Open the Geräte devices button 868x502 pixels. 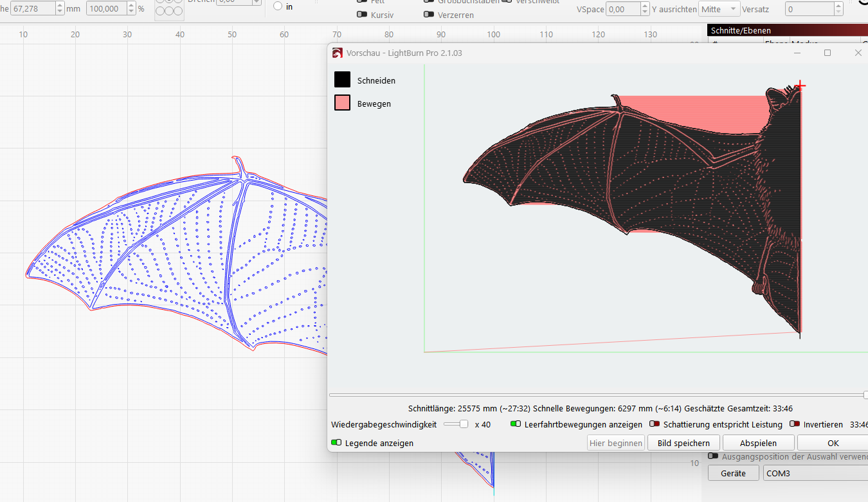coord(734,473)
